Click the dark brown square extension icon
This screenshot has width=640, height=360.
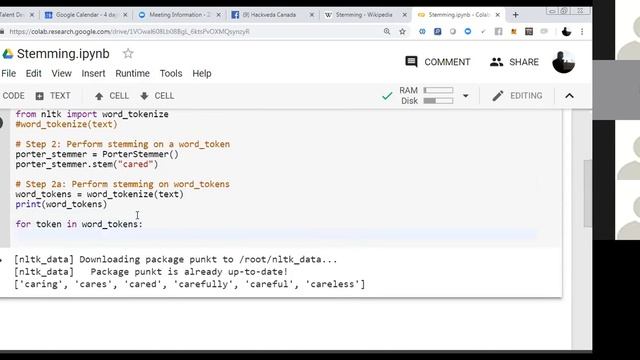529,31
